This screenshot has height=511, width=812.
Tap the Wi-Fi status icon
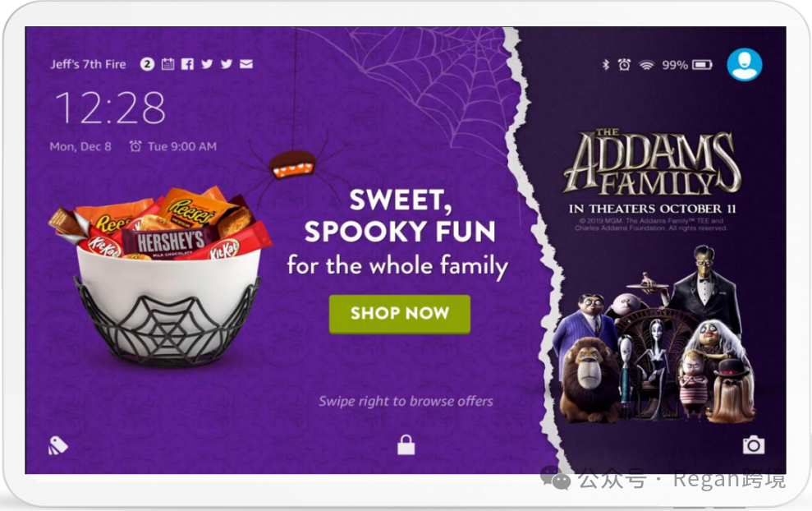646,65
